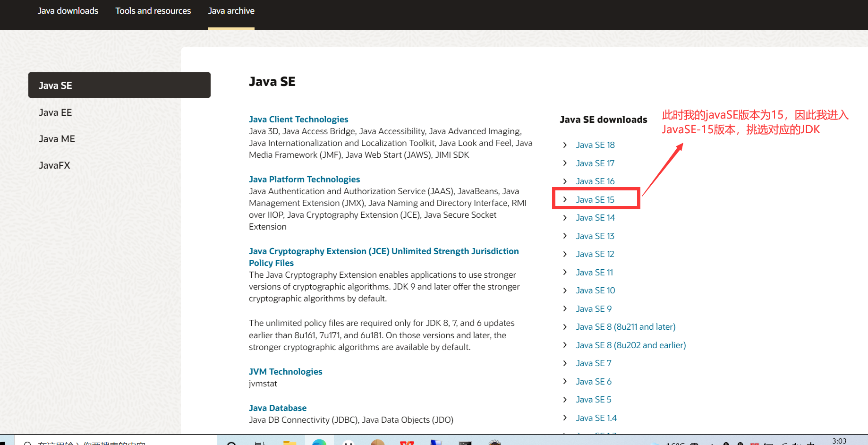Open the terminal application from the taskbar
The height and width of the screenshot is (445, 868).
click(x=466, y=442)
